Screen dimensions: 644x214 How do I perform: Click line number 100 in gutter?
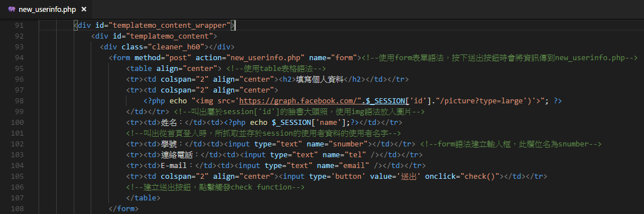click(17, 122)
